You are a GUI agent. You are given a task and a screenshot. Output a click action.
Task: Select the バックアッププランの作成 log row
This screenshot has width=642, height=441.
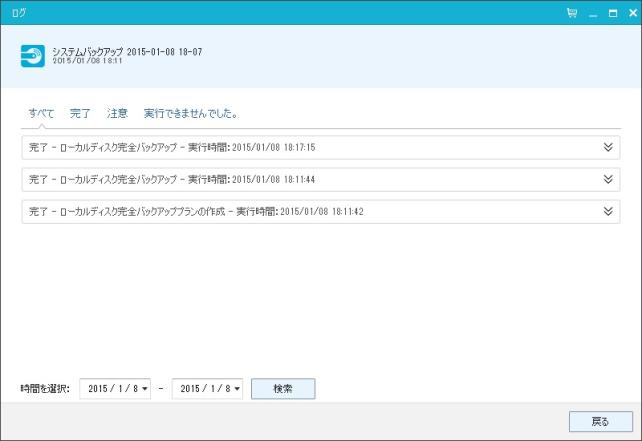[x=321, y=212]
